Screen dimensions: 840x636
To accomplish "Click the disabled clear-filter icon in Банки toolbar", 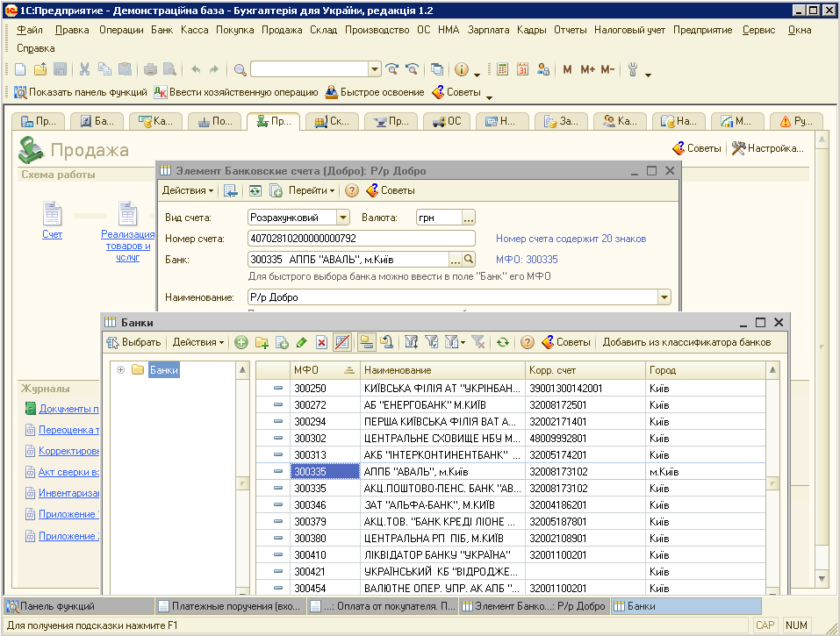I will 478,343.
